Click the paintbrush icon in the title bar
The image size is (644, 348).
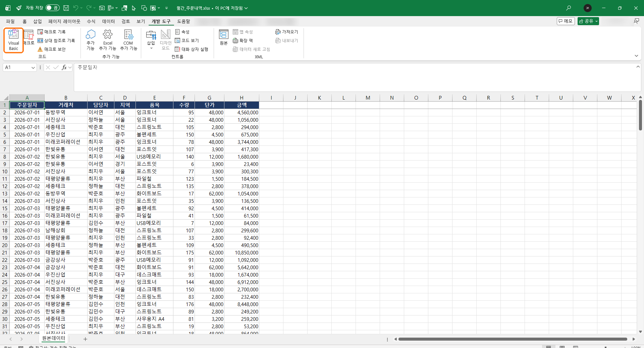pyautogui.click(x=19, y=8)
